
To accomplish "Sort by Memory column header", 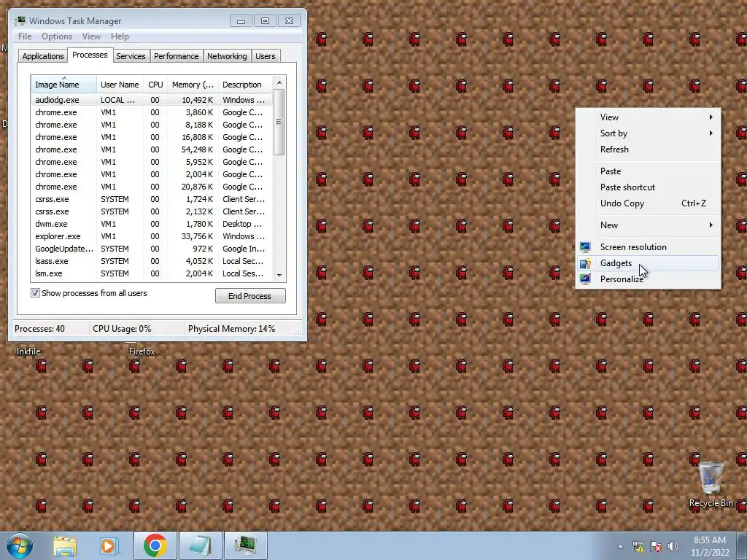I will (193, 85).
